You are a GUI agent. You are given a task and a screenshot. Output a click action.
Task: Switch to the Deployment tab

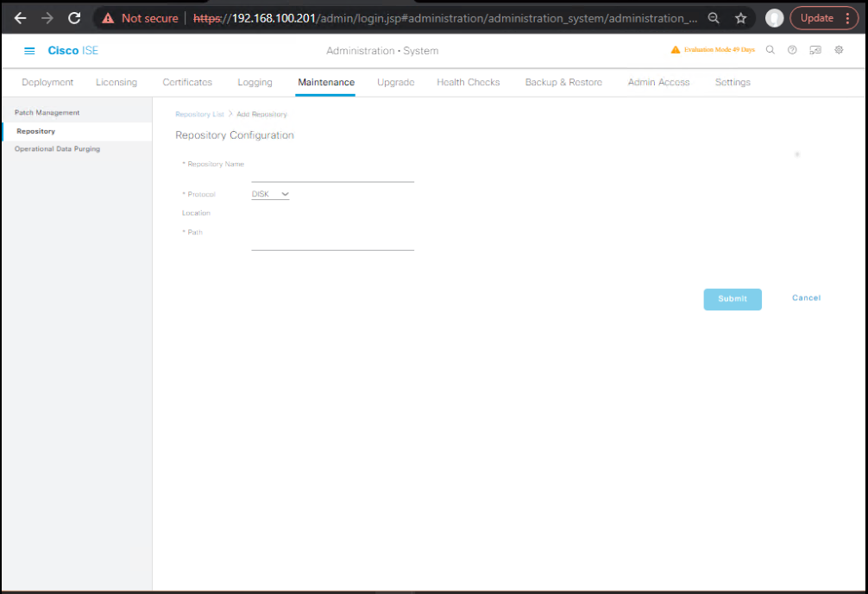coord(47,83)
